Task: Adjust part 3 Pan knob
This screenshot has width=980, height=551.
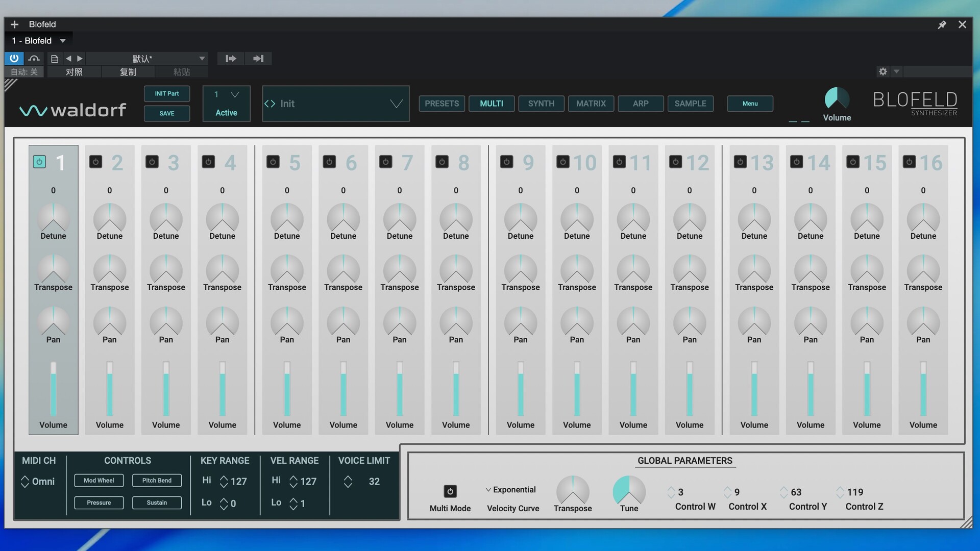Action: (x=166, y=321)
